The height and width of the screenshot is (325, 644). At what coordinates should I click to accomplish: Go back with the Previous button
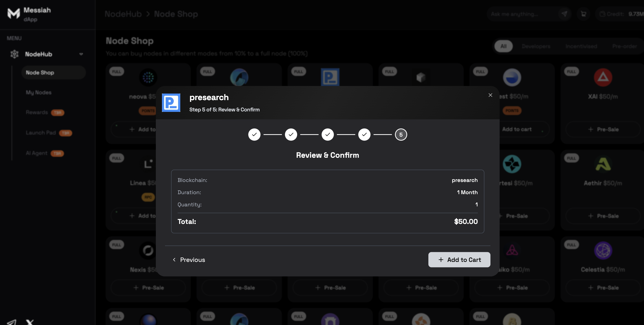tap(189, 260)
